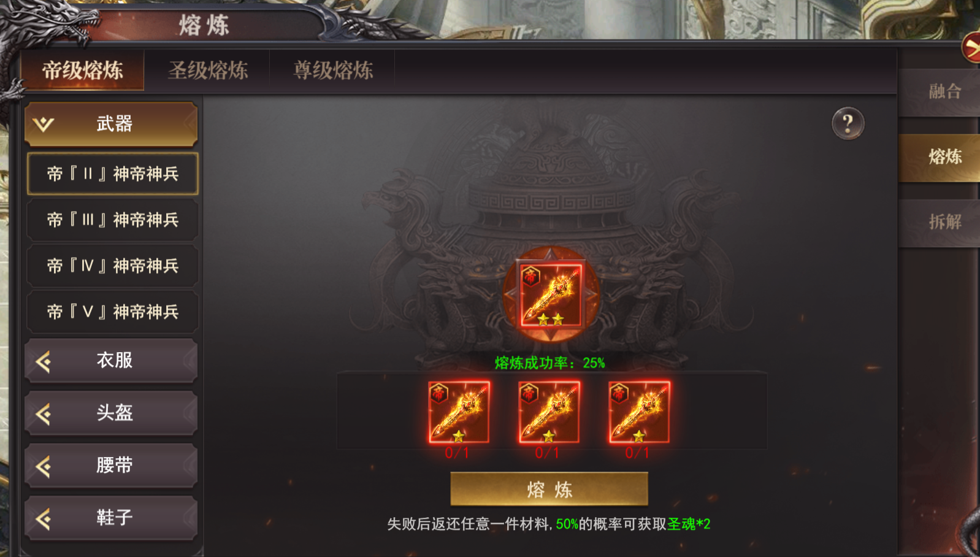Viewport: 980px width, 557px height.
Task: Switch to the 尊级熔炼 tab
Action: tap(333, 71)
